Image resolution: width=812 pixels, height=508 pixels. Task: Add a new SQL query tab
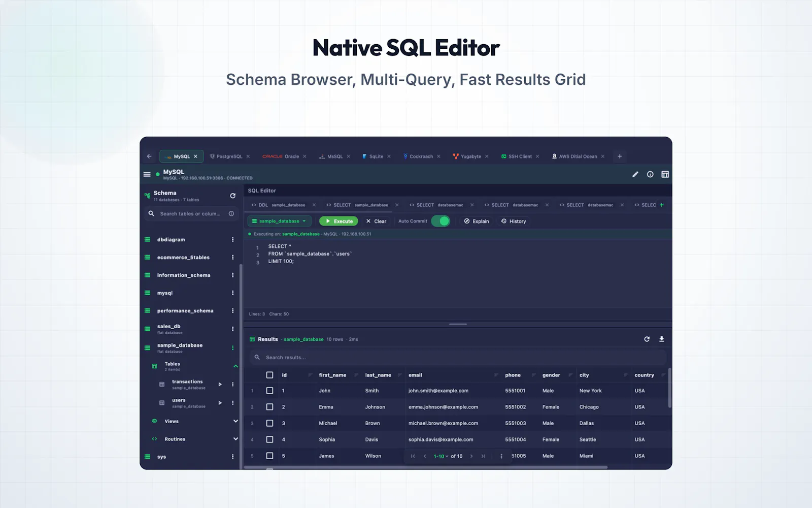(x=661, y=205)
